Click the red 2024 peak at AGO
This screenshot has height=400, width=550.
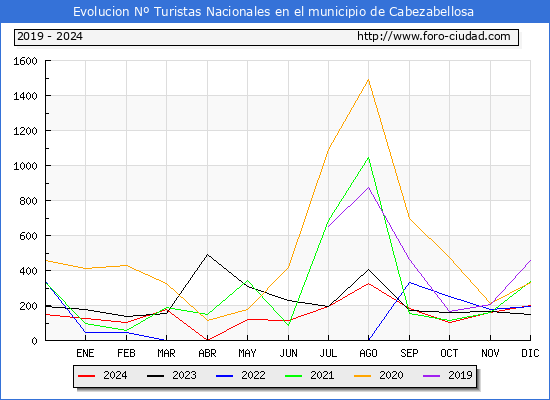[368, 284]
